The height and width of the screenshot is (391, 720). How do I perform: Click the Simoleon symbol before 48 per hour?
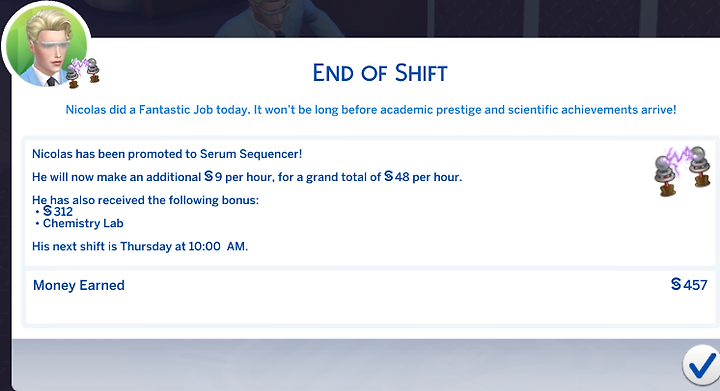tap(388, 176)
